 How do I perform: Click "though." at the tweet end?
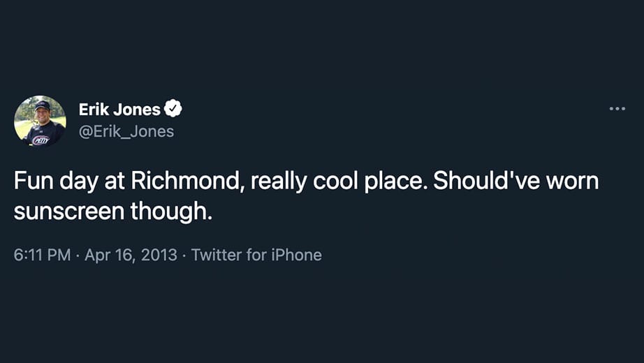tap(171, 212)
